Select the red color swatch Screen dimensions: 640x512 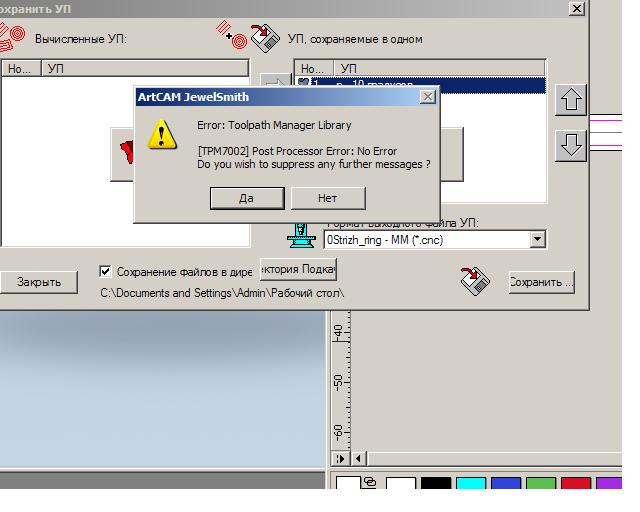576,483
